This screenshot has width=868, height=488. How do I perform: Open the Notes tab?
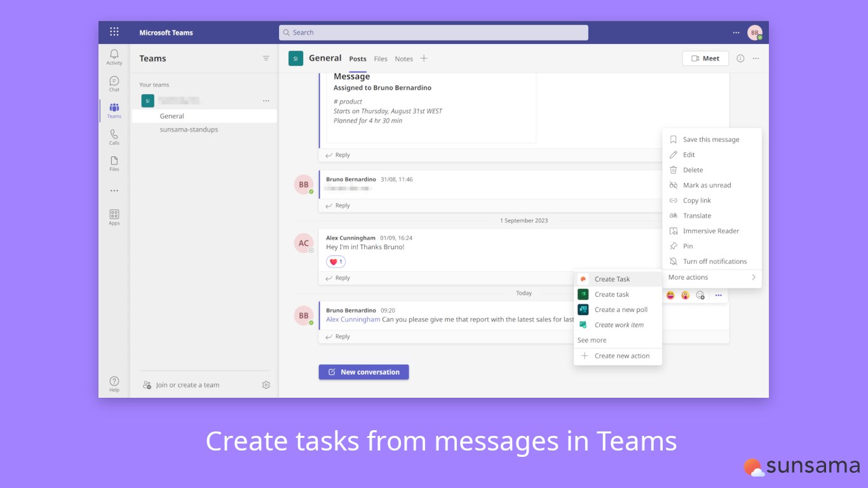point(403,58)
